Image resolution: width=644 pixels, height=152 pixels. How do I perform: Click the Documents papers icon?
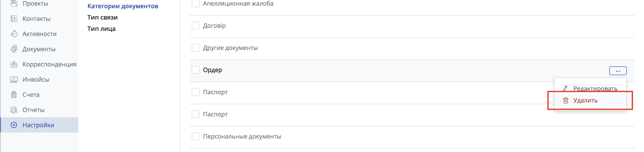(14, 49)
